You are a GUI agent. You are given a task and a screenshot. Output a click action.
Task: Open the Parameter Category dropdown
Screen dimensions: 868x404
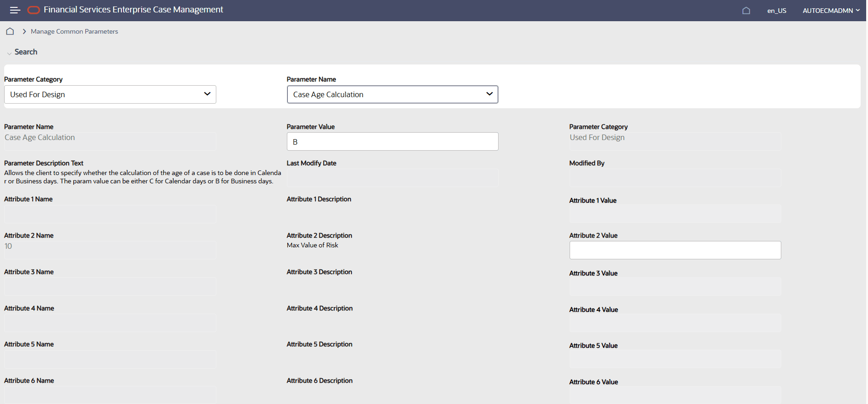pos(110,94)
